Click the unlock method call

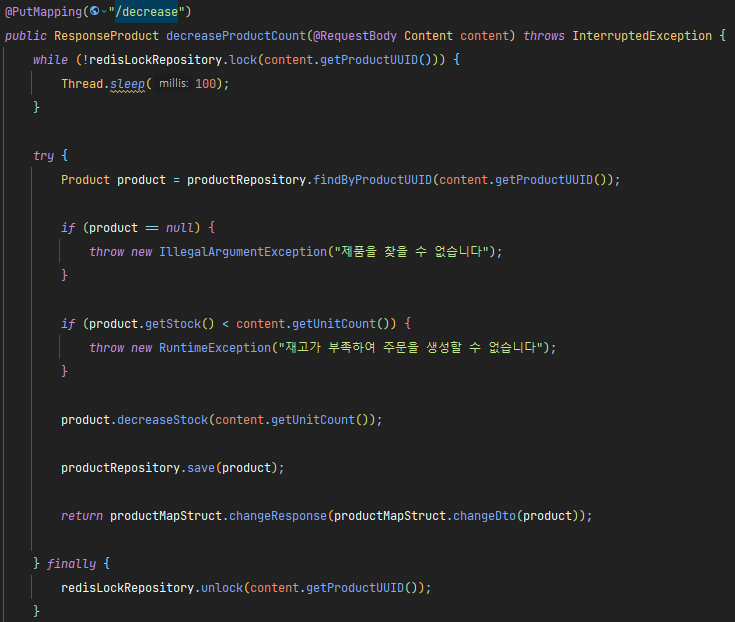coord(222,588)
